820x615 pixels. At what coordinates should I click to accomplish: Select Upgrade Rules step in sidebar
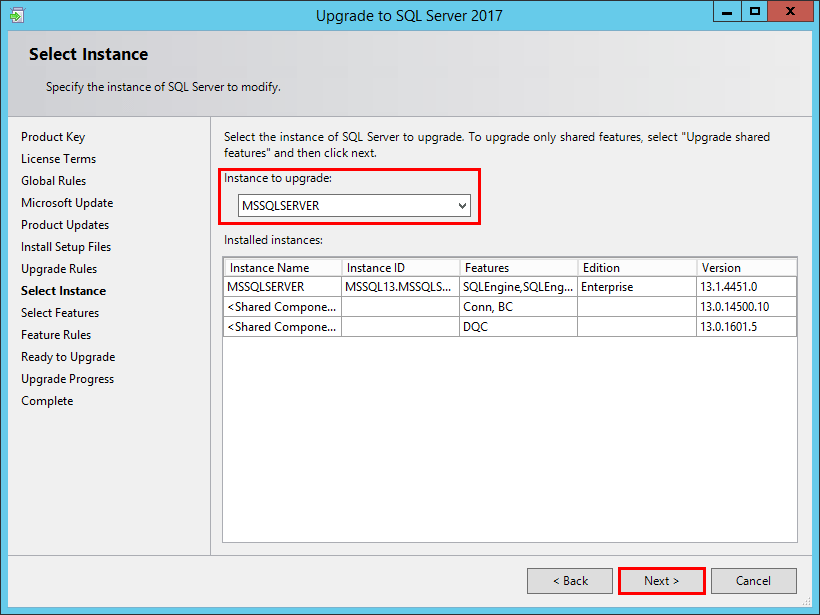click(59, 269)
